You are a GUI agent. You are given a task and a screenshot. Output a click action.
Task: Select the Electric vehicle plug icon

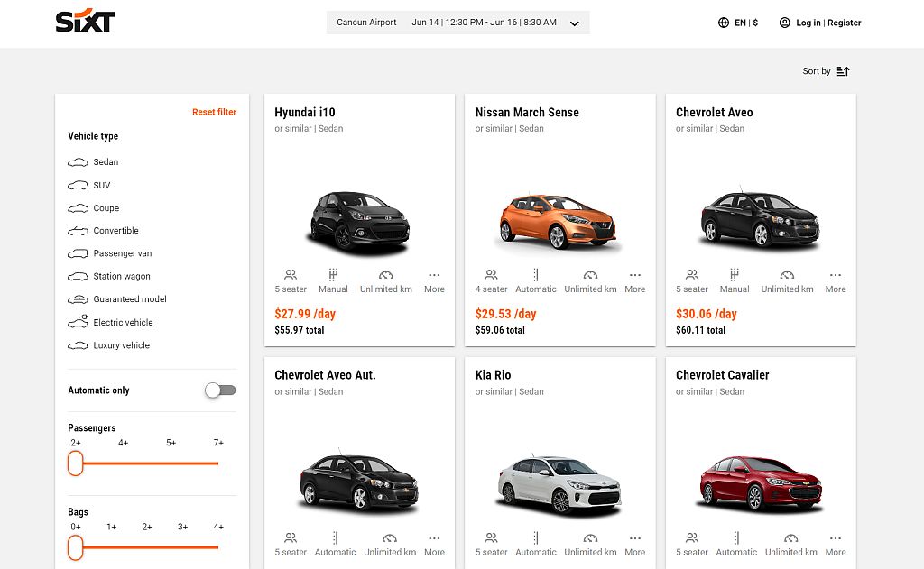(x=77, y=322)
